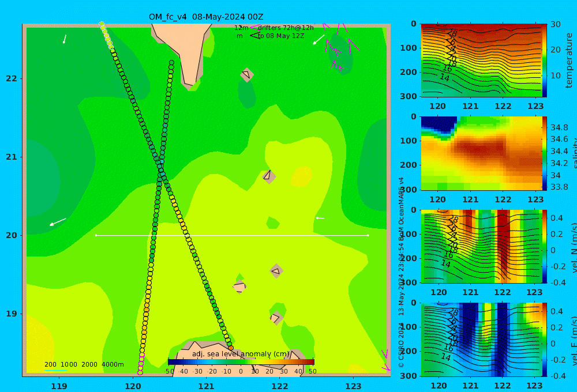Click the 123 longitude label under temperature panel
Image resolution: width=577 pixels, height=392 pixels.
point(535,106)
